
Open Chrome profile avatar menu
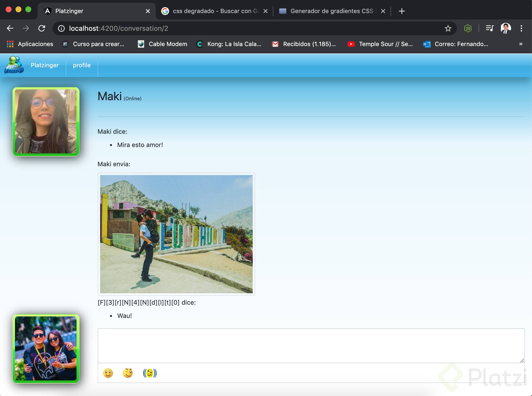(x=506, y=28)
